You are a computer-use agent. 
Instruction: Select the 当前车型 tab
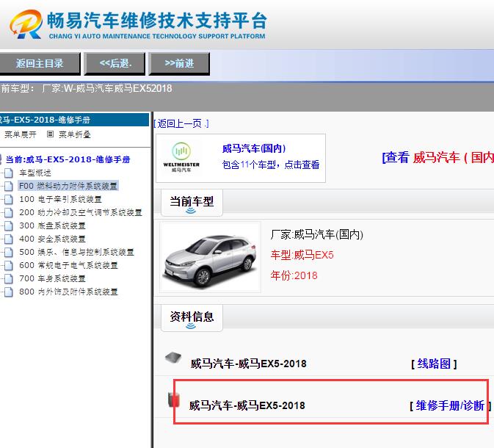(192, 202)
